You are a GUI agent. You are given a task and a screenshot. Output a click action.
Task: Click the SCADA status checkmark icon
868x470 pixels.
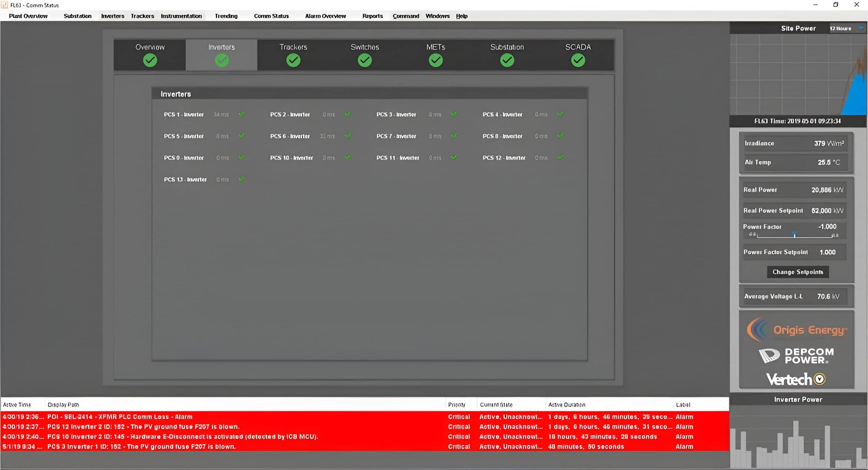577,60
